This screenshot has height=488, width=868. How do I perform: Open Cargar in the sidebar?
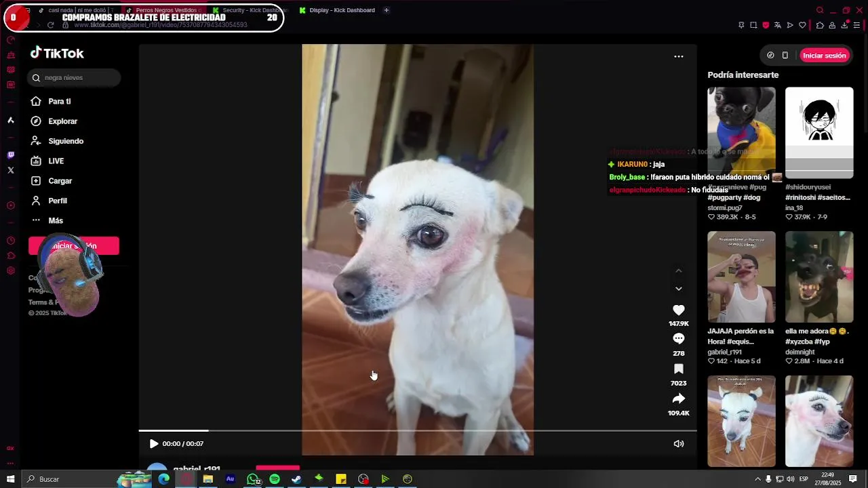(52, 181)
